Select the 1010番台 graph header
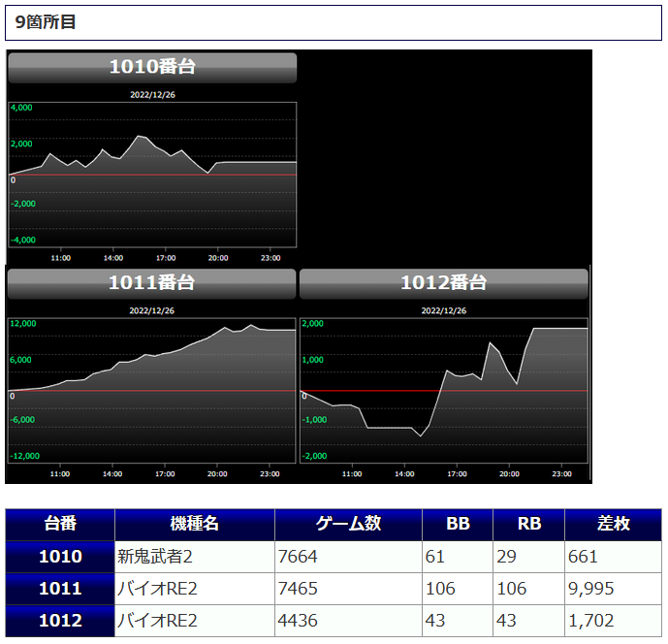This screenshot has width=668, height=644. tap(152, 68)
